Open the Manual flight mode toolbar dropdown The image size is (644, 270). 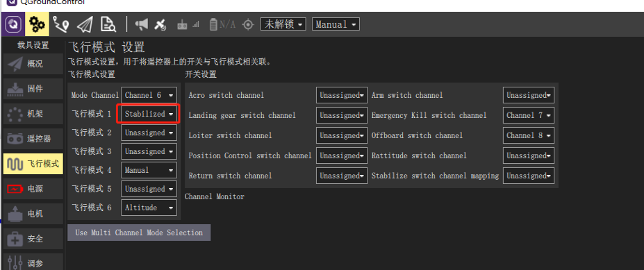click(336, 24)
